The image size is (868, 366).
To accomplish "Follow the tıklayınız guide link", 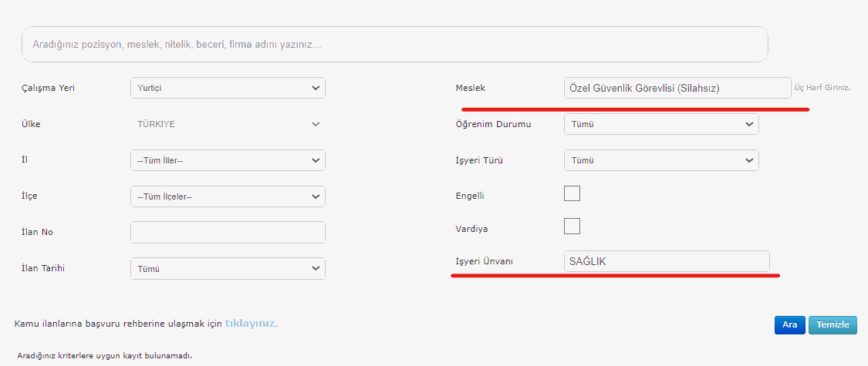I will pyautogui.click(x=252, y=324).
